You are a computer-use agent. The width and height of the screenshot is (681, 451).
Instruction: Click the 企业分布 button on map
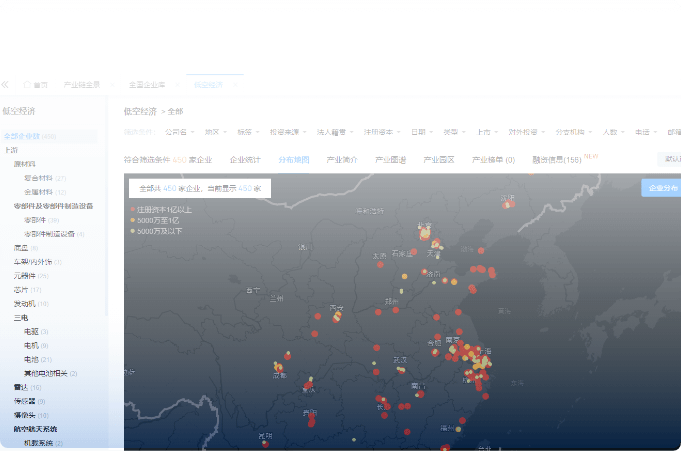(661, 187)
